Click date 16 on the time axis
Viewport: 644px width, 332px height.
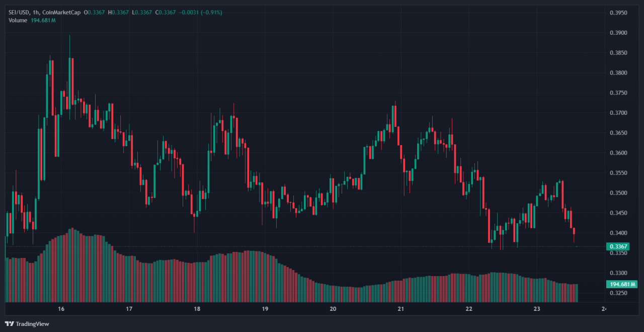coord(61,309)
